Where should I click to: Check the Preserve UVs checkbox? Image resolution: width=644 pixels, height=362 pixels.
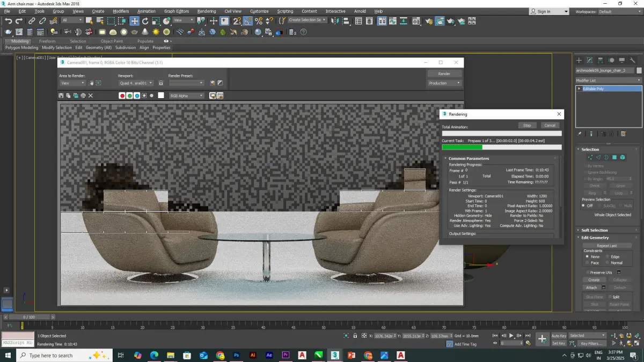click(589, 272)
